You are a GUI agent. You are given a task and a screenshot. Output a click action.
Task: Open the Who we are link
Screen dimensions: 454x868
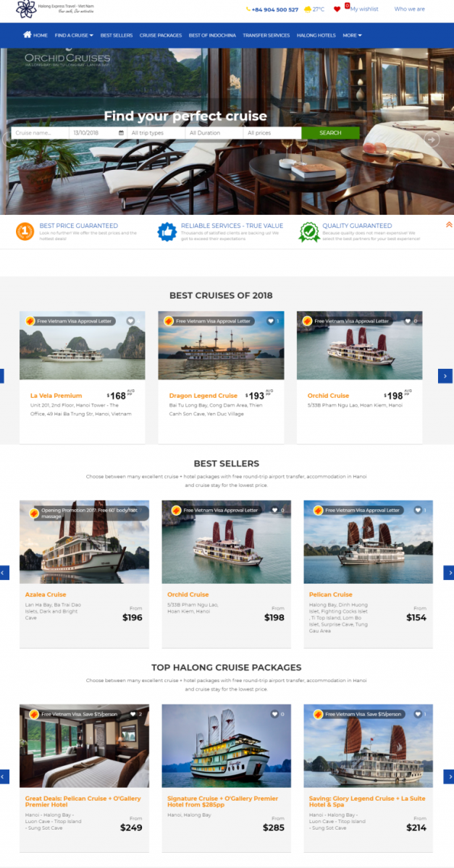click(410, 9)
